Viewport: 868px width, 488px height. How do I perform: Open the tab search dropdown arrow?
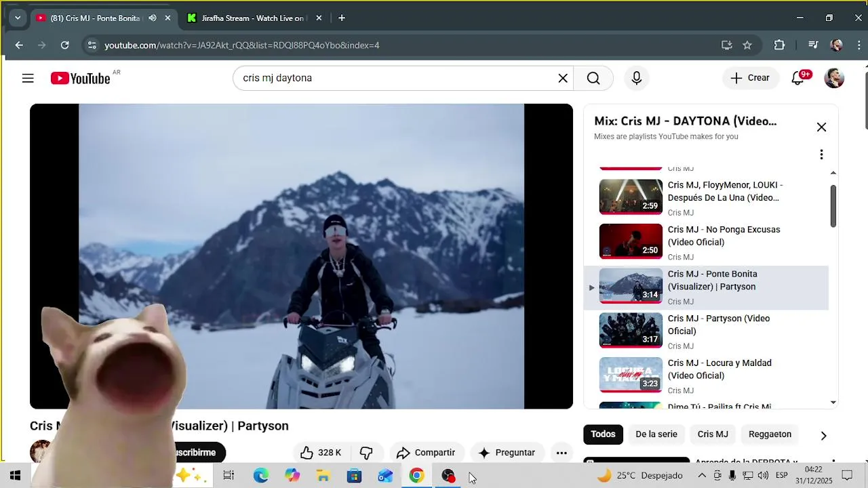click(18, 18)
